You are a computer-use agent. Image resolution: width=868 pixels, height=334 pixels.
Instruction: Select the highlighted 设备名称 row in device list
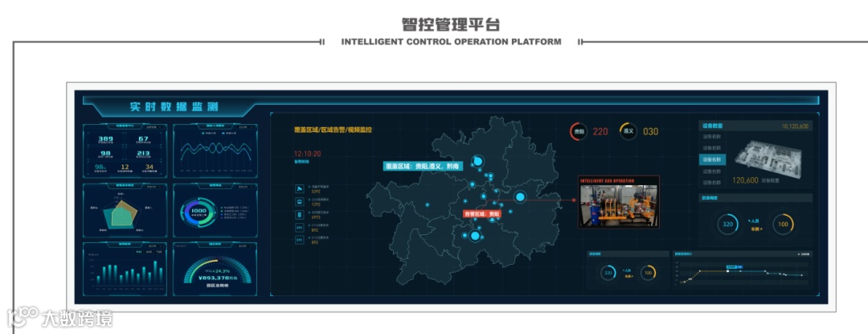click(x=712, y=159)
